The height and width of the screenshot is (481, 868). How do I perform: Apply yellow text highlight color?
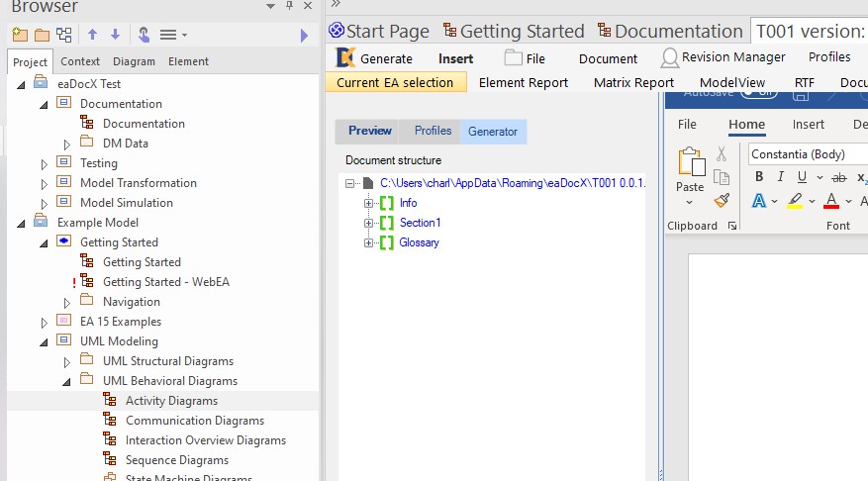tap(795, 200)
